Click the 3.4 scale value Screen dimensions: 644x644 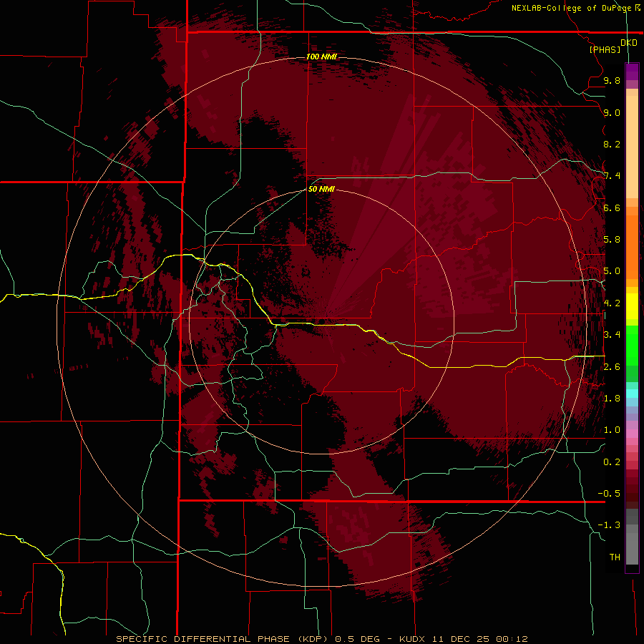pos(612,335)
